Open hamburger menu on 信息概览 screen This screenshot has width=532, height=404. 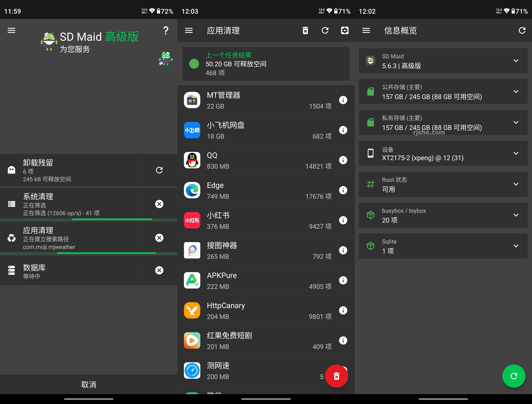click(x=366, y=31)
